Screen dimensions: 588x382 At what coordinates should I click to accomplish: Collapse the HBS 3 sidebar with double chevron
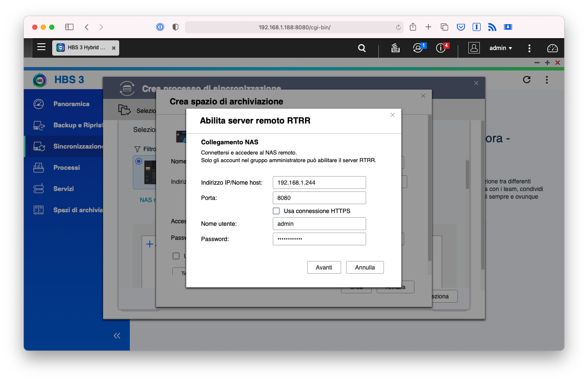pyautogui.click(x=117, y=336)
